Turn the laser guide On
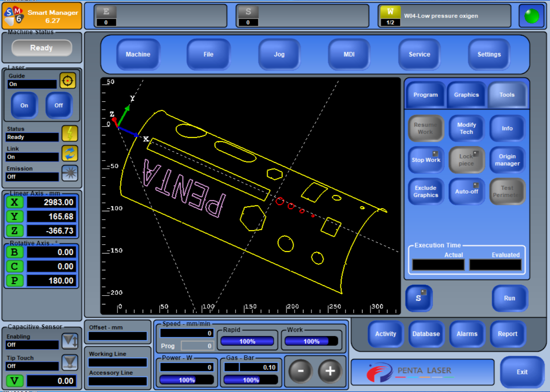Image resolution: width=550 pixels, height=392 pixels. [24, 105]
